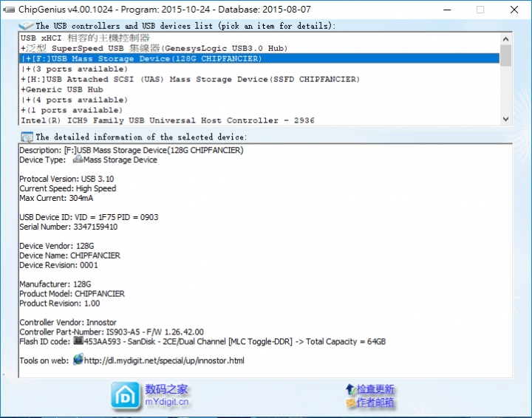The height and width of the screenshot is (418, 532).
Task: Click the flash chip icon beside Flash ID code
Action: [x=78, y=340]
